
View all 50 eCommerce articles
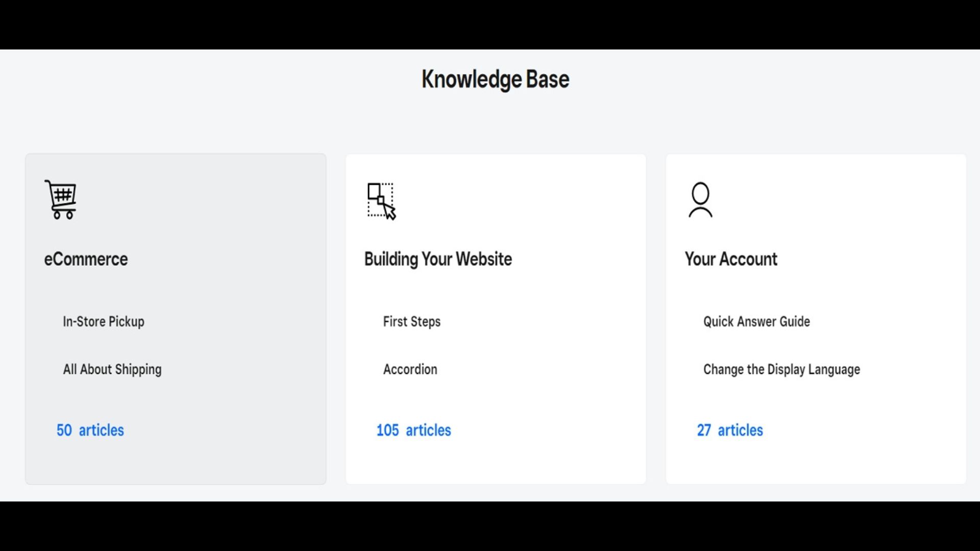click(x=90, y=430)
